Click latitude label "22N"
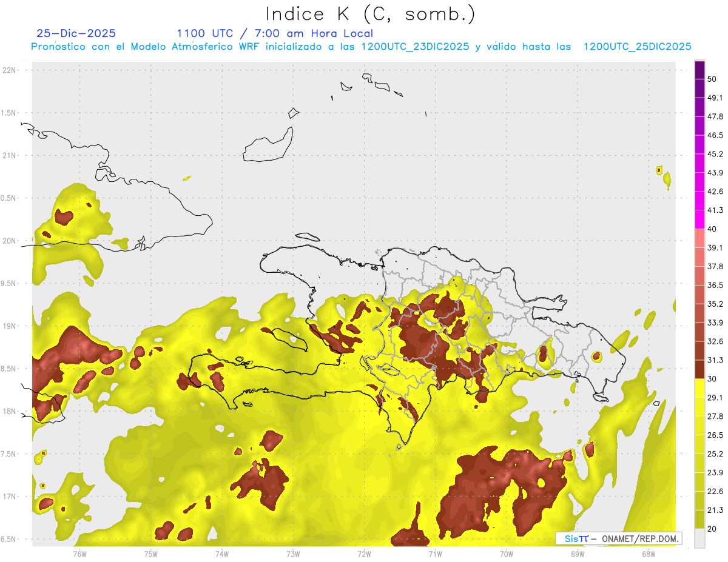The width and height of the screenshot is (728, 562). pyautogui.click(x=10, y=70)
